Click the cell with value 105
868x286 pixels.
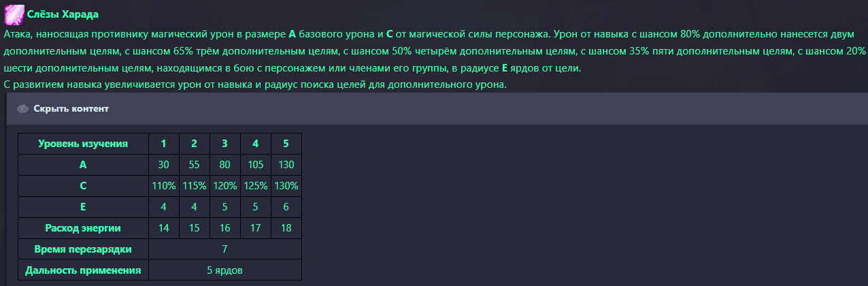coord(255,165)
